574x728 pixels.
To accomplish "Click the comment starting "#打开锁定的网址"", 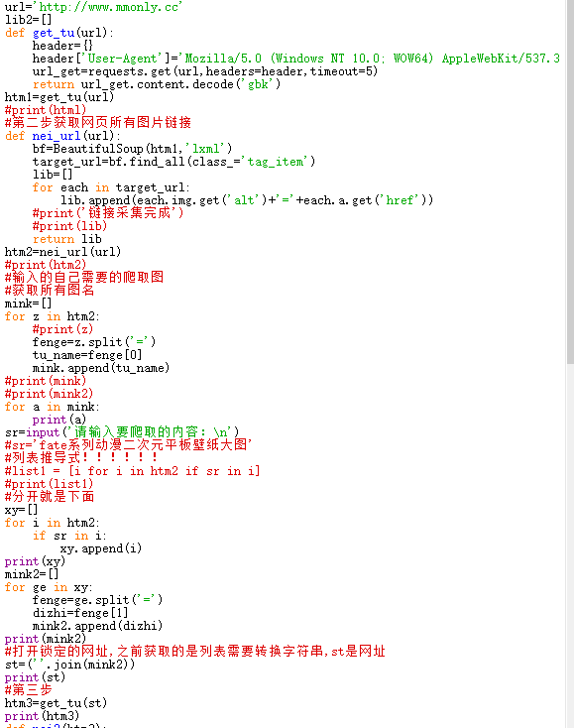I will tap(195, 652).
